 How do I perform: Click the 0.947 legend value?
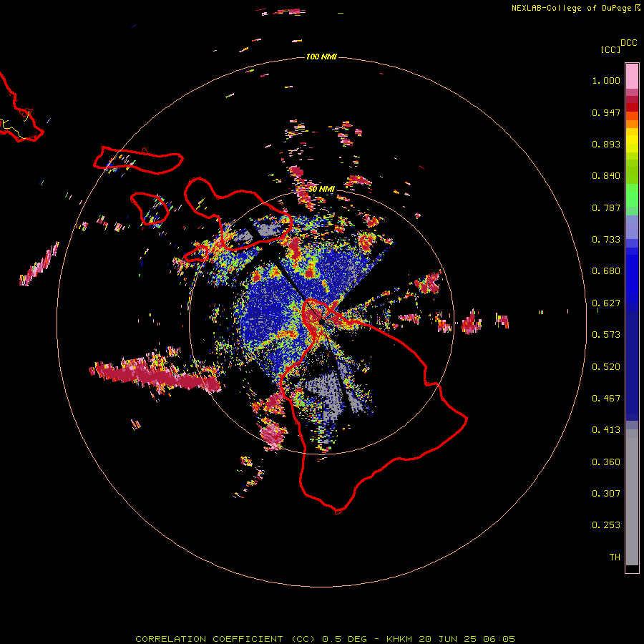coord(606,112)
